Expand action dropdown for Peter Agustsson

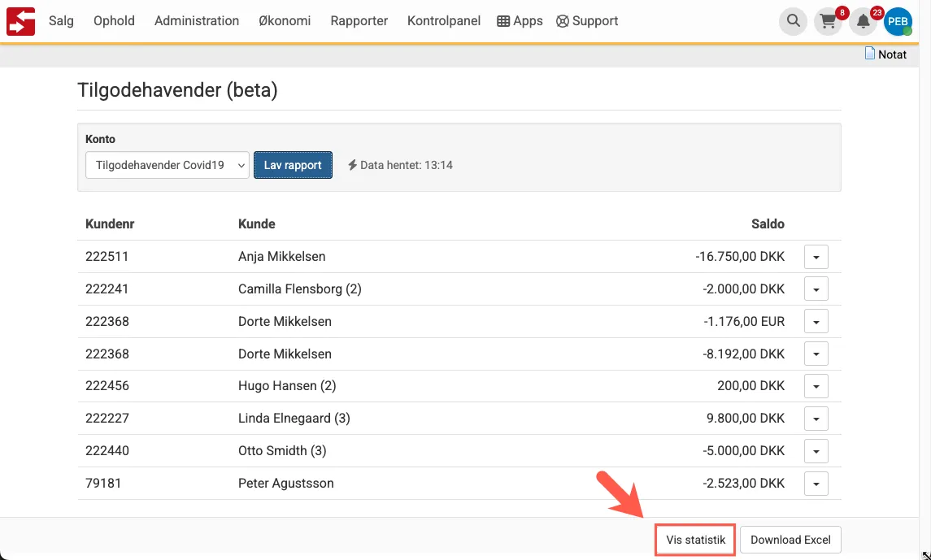pyautogui.click(x=816, y=484)
